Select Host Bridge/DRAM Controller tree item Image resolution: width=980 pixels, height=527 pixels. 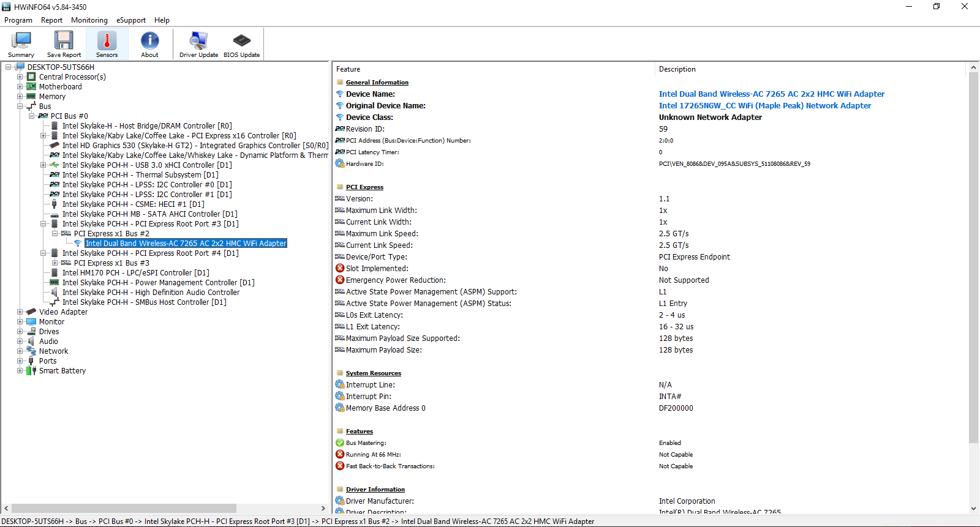[147, 125]
